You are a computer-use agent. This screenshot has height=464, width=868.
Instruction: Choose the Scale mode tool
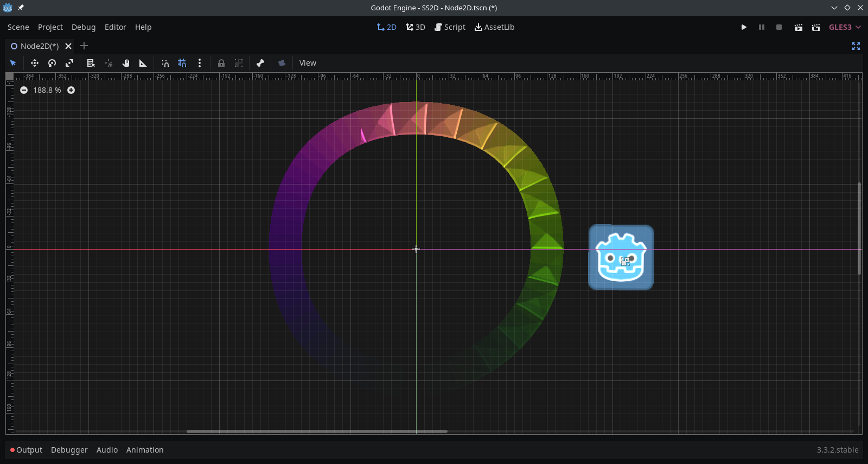[x=69, y=63]
